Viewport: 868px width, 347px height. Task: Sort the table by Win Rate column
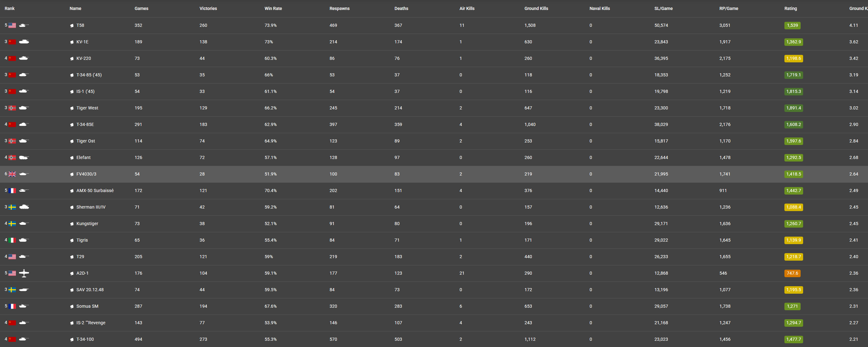coord(273,8)
